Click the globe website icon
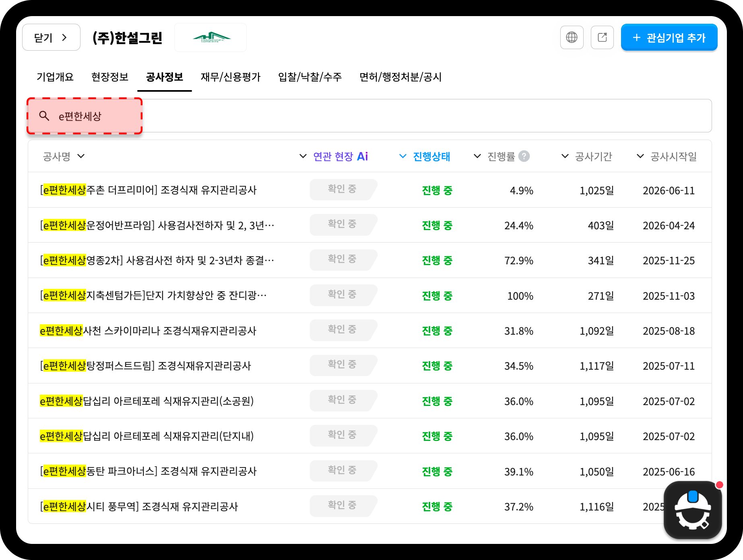The image size is (743, 560). tap(572, 37)
